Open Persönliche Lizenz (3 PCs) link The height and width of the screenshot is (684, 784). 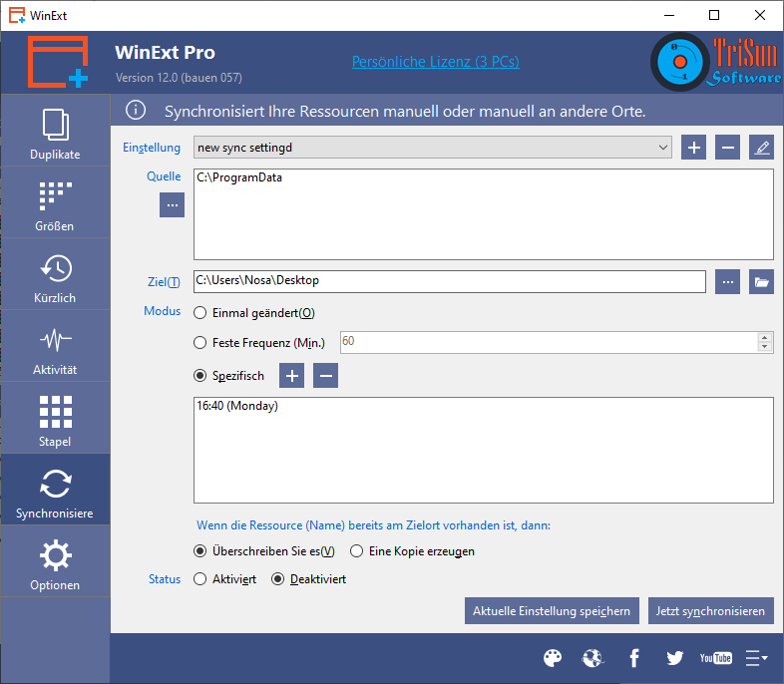[436, 62]
